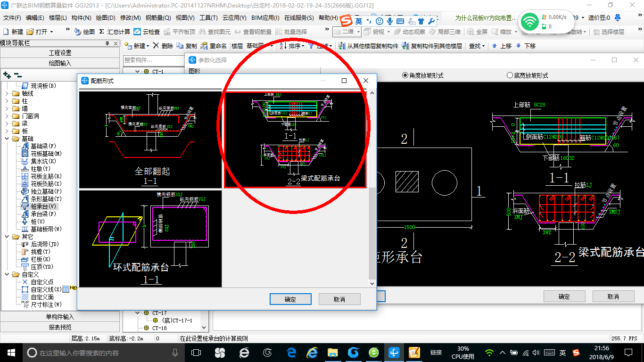Expand the 轴线 folder

click(7, 93)
